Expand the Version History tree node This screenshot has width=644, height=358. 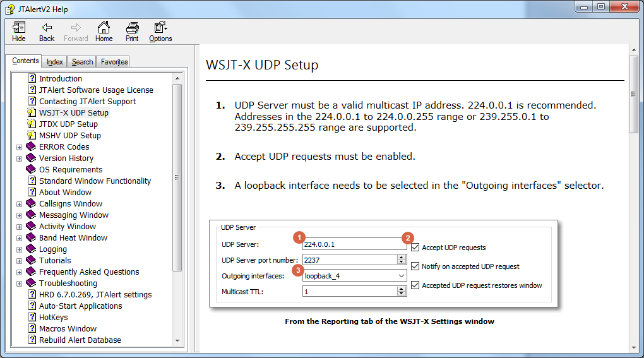pyautogui.click(x=20, y=158)
